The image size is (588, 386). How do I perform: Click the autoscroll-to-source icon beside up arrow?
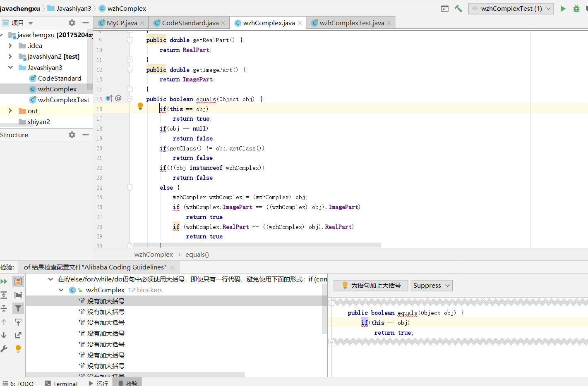pyautogui.click(x=18, y=322)
